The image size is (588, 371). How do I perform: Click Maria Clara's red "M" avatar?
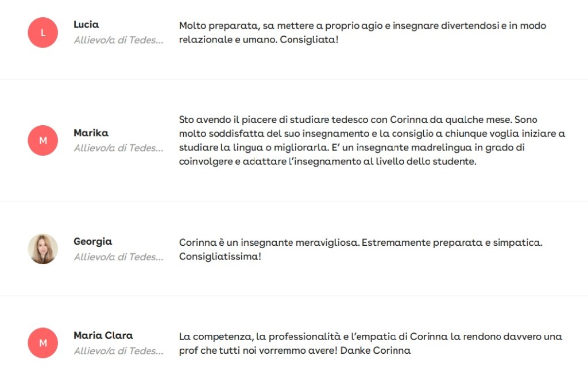pyautogui.click(x=43, y=343)
